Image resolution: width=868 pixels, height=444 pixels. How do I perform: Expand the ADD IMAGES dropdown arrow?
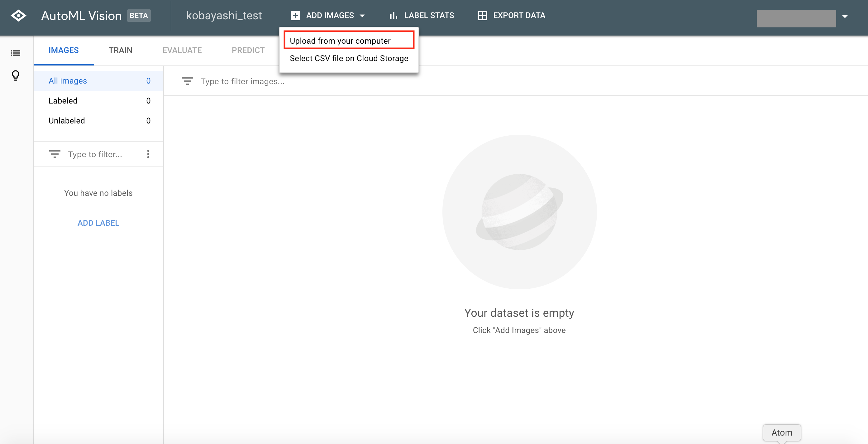click(362, 16)
